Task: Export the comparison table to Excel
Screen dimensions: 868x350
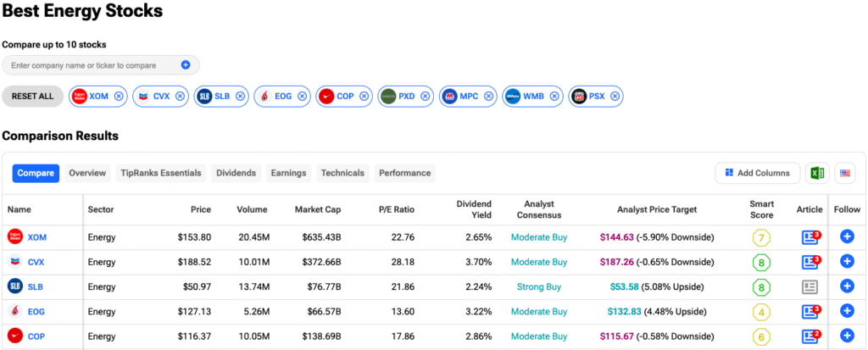Action: click(818, 173)
